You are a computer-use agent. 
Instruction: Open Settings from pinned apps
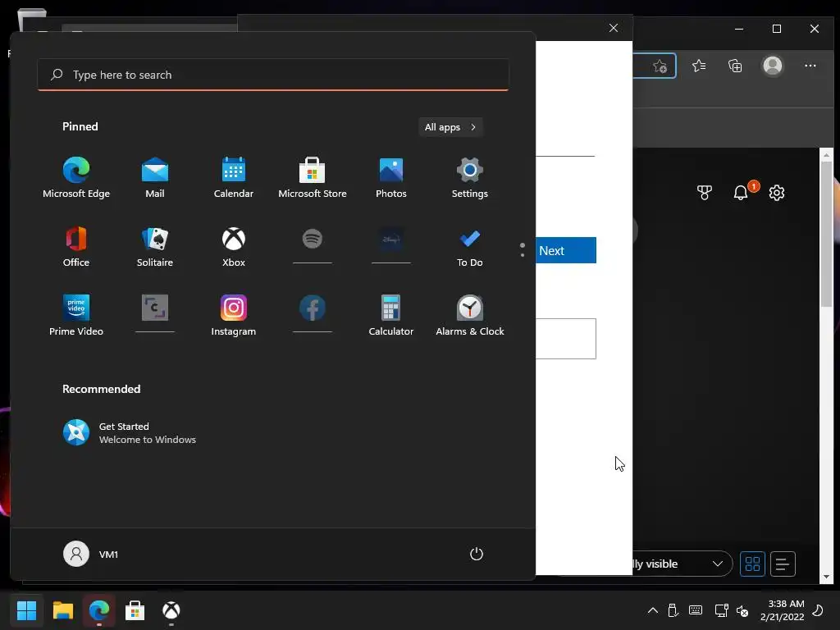(470, 178)
